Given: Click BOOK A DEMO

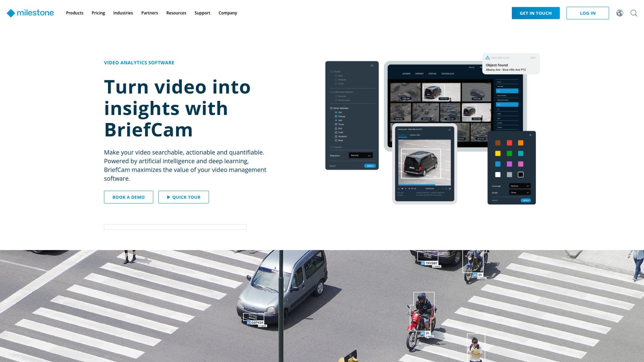Looking at the screenshot, I should (x=128, y=197).
